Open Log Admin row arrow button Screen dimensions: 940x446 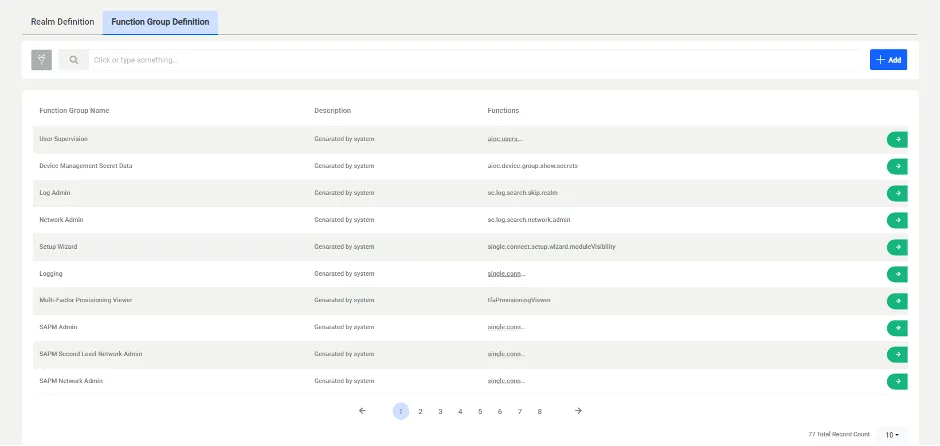point(897,194)
